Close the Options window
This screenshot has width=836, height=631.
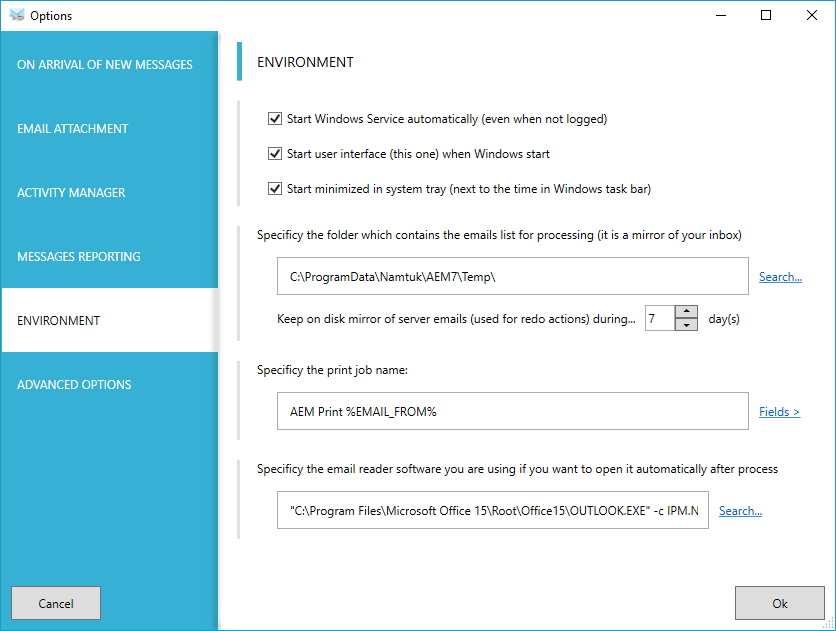coord(811,15)
